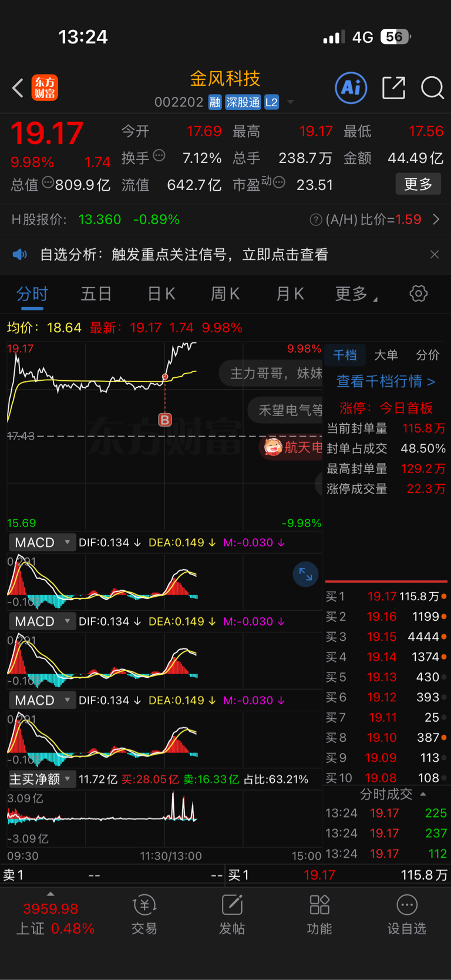Tap the speaker announcement icon
The width and height of the screenshot is (451, 980).
pyautogui.click(x=20, y=254)
